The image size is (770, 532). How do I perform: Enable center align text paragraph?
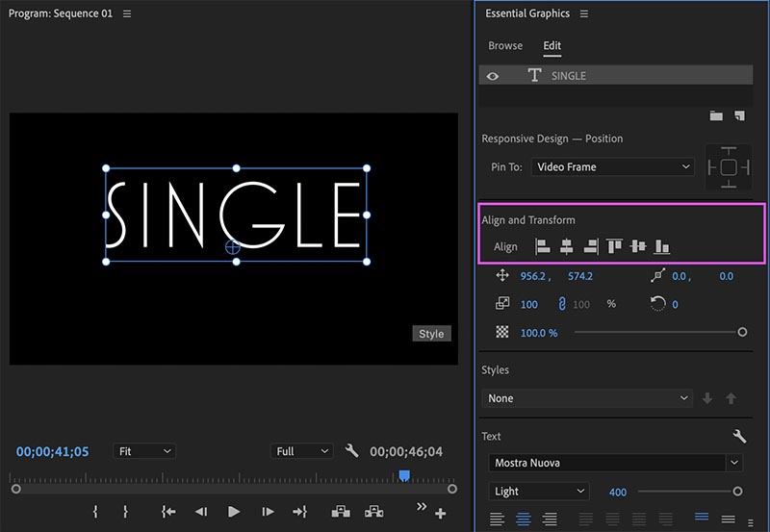(x=524, y=519)
